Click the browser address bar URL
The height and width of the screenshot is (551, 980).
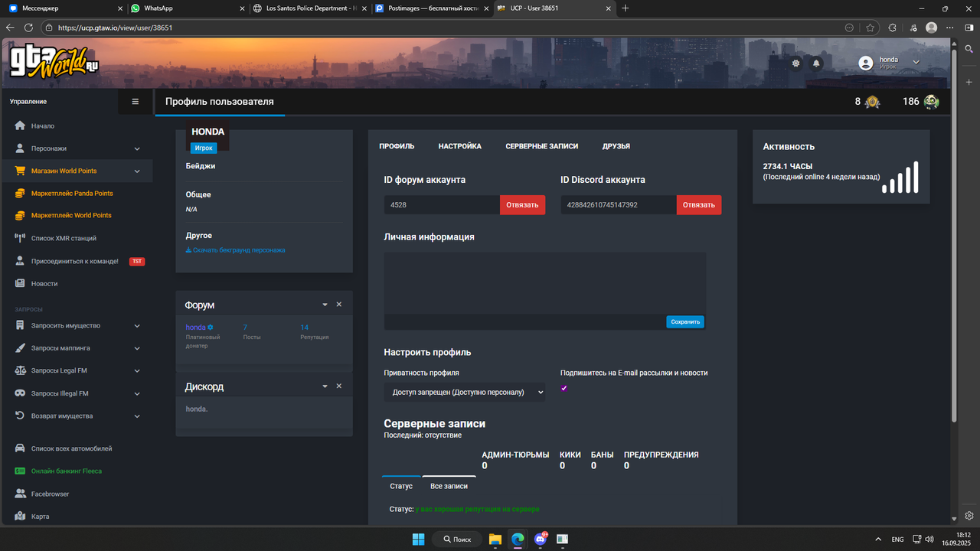click(x=115, y=28)
